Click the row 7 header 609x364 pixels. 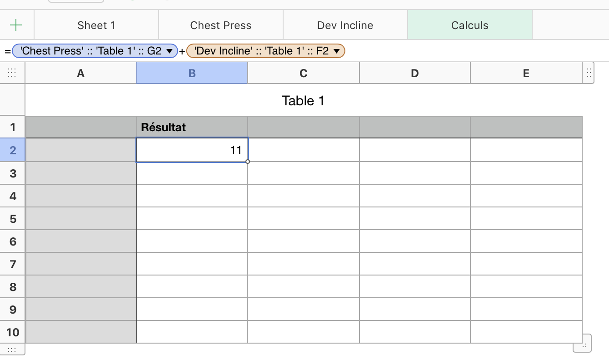point(13,264)
